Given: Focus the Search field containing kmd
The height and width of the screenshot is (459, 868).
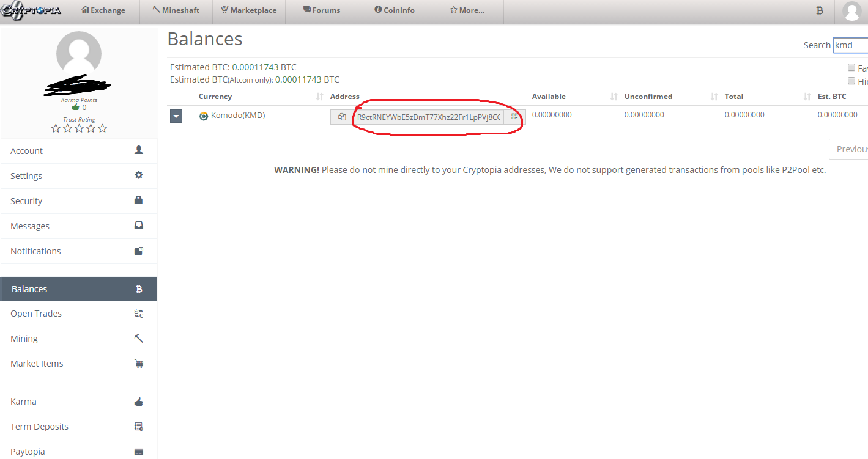Looking at the screenshot, I should pos(850,45).
